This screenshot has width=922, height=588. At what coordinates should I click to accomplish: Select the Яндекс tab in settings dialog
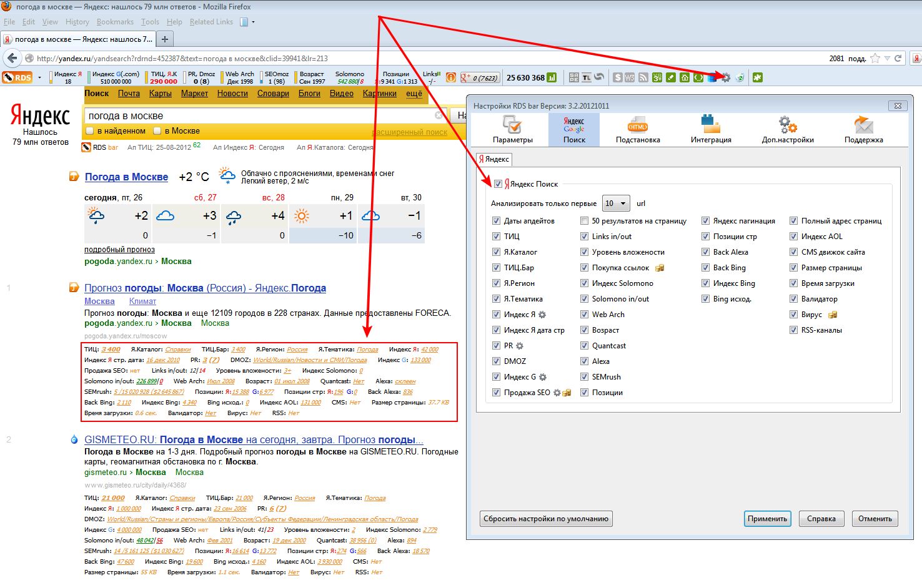click(493, 159)
